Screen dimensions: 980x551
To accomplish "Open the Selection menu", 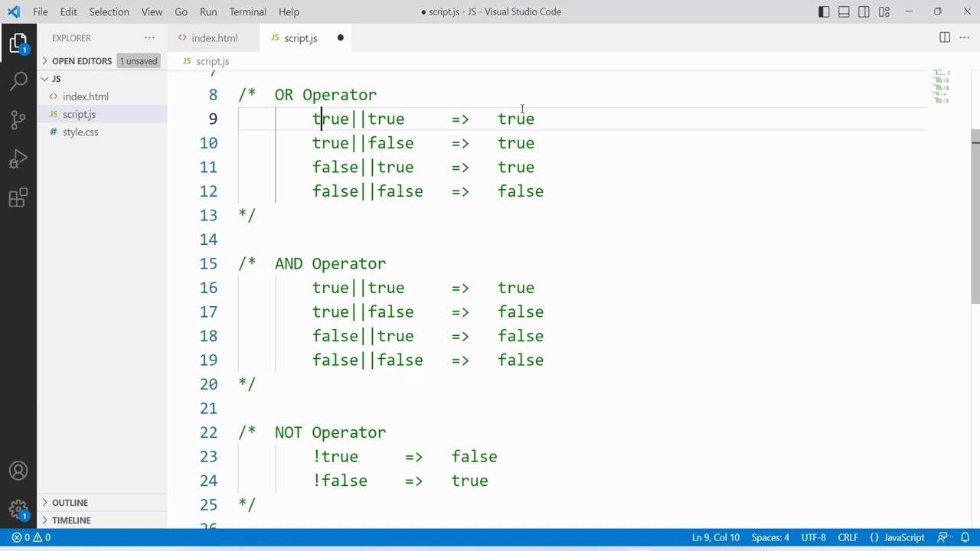I will (109, 11).
